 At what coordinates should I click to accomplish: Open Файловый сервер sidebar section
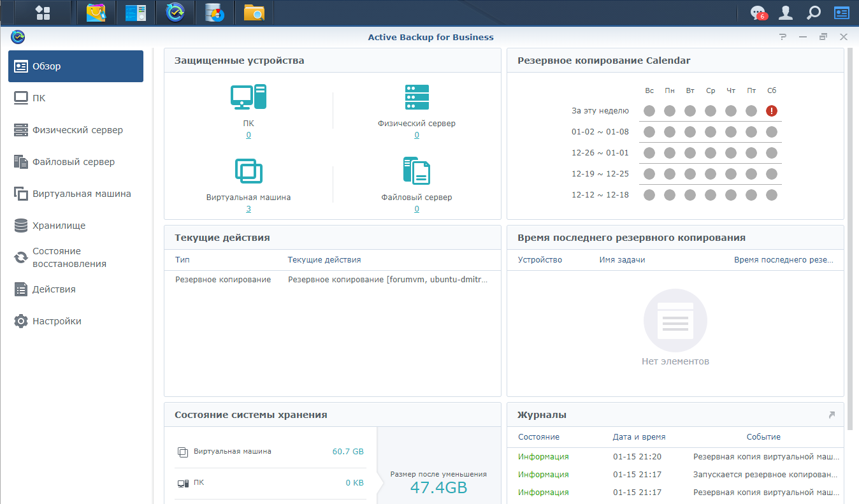[x=76, y=162]
